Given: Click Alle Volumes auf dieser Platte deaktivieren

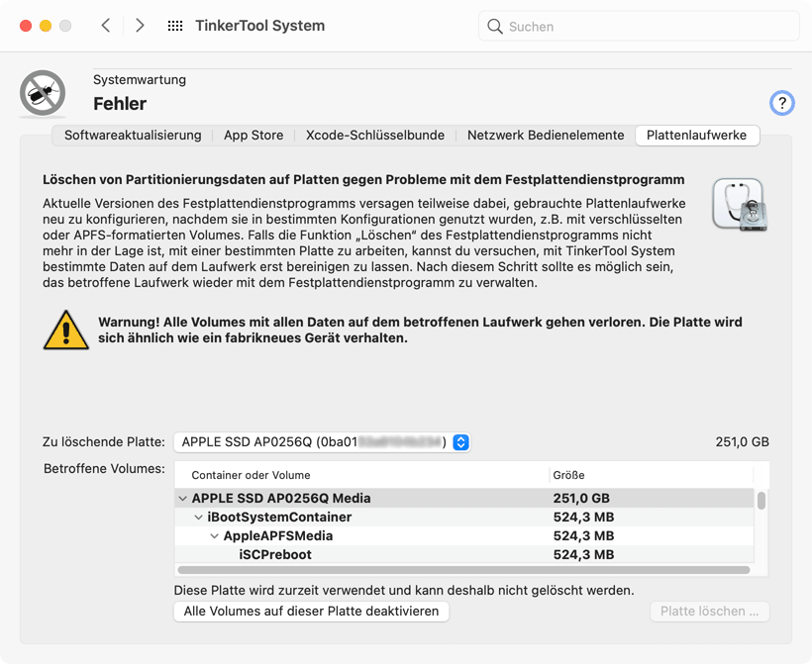Looking at the screenshot, I should 311,612.
